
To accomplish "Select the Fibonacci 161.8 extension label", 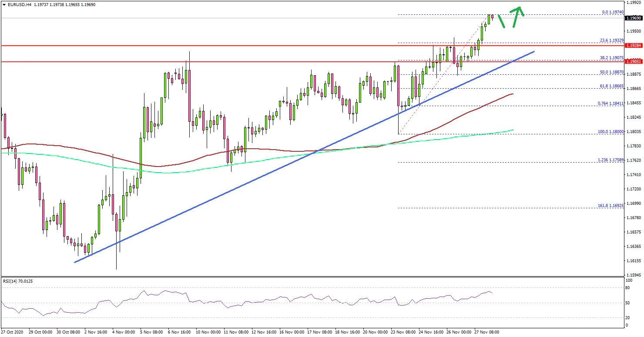I will pyautogui.click(x=610, y=205).
